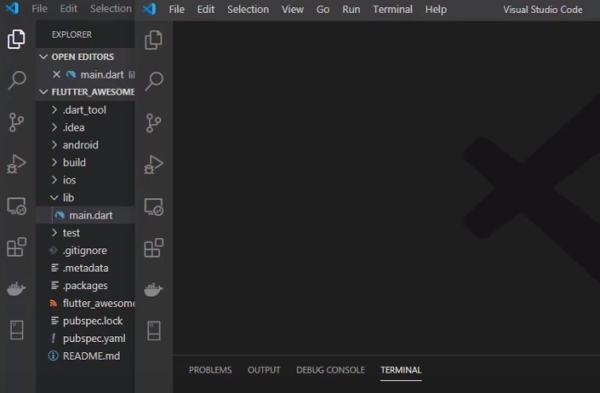The width and height of the screenshot is (600, 393).
Task: Open Go menu
Action: [323, 9]
